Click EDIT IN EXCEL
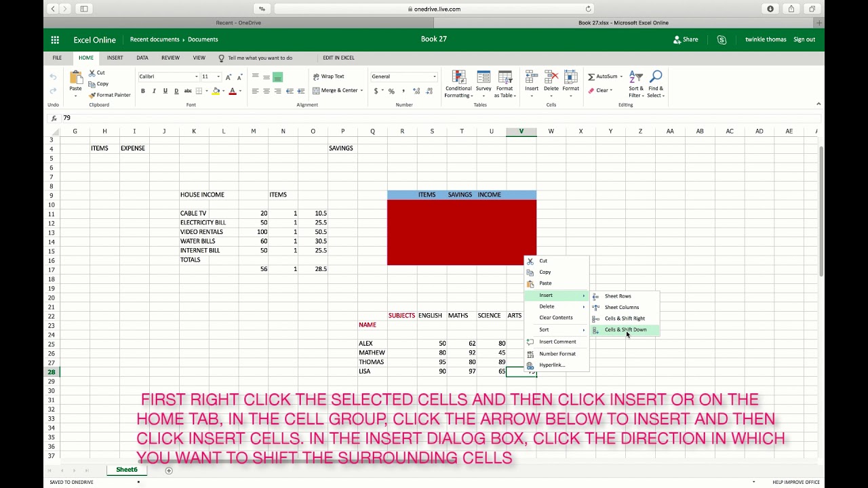The image size is (868, 488). (338, 58)
